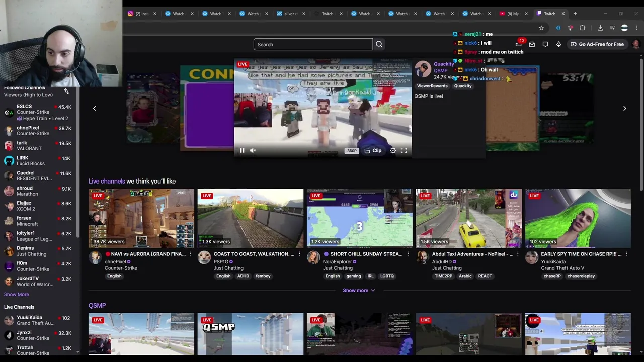644x362 pixels.
Task: Open user profile avatar menu
Action: 635,44
